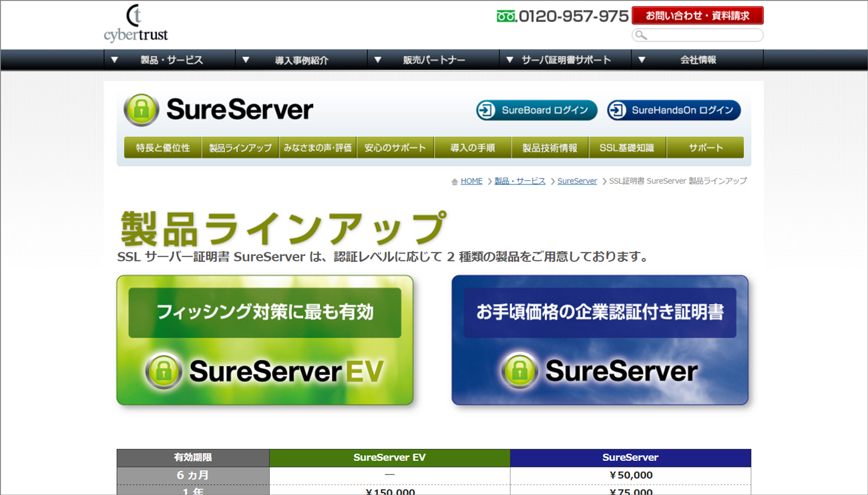Open 導入事例紹介 in top navigation
This screenshot has width=868, height=495.
click(301, 60)
